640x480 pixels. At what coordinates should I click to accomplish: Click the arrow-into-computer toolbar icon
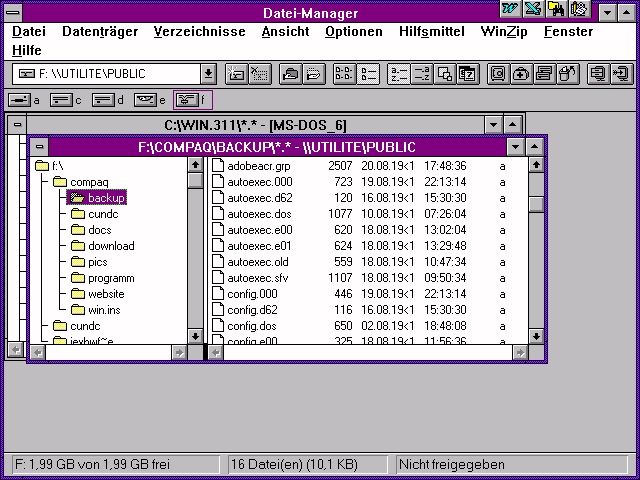622,74
